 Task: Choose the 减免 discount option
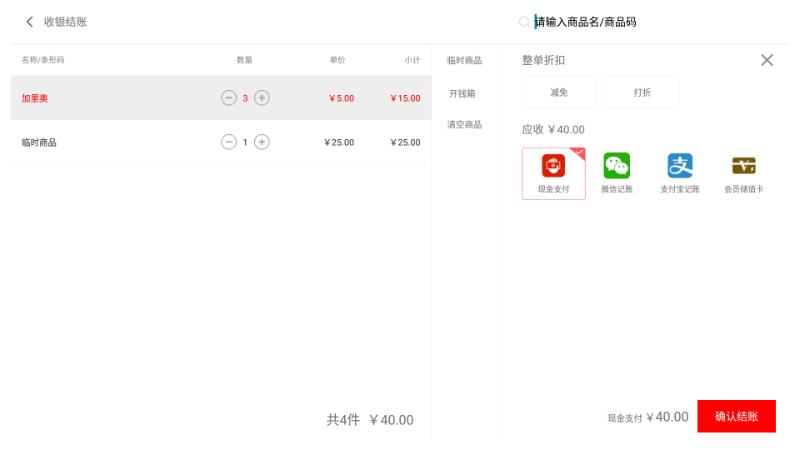pyautogui.click(x=559, y=92)
